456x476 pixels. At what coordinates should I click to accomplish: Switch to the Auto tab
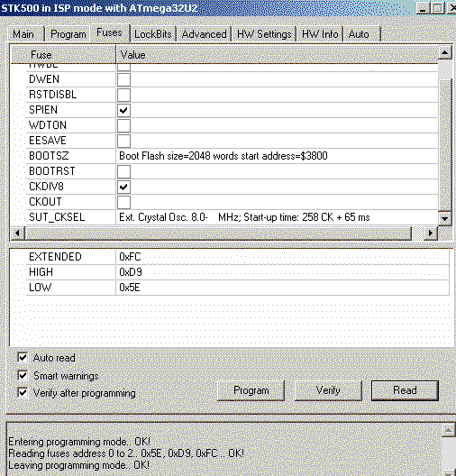(x=361, y=34)
